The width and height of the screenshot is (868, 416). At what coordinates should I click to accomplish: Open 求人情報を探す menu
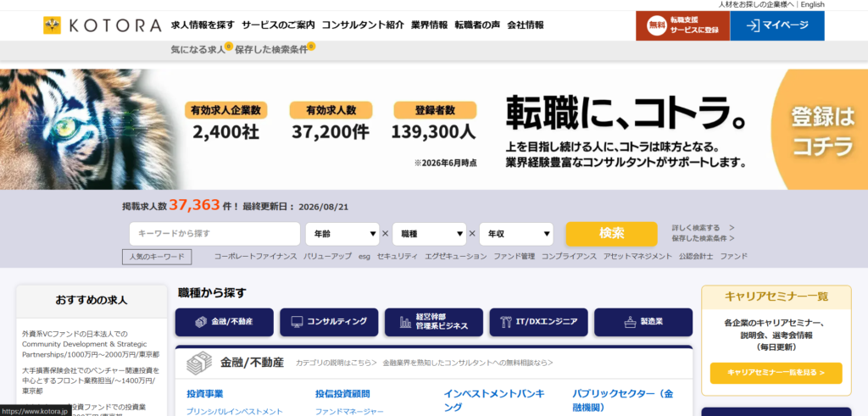(203, 25)
